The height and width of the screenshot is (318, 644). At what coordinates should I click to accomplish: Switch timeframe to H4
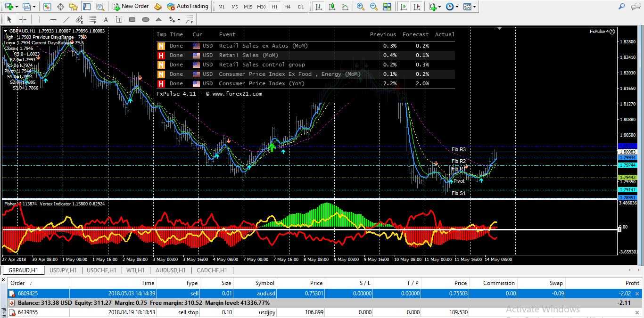(288, 7)
